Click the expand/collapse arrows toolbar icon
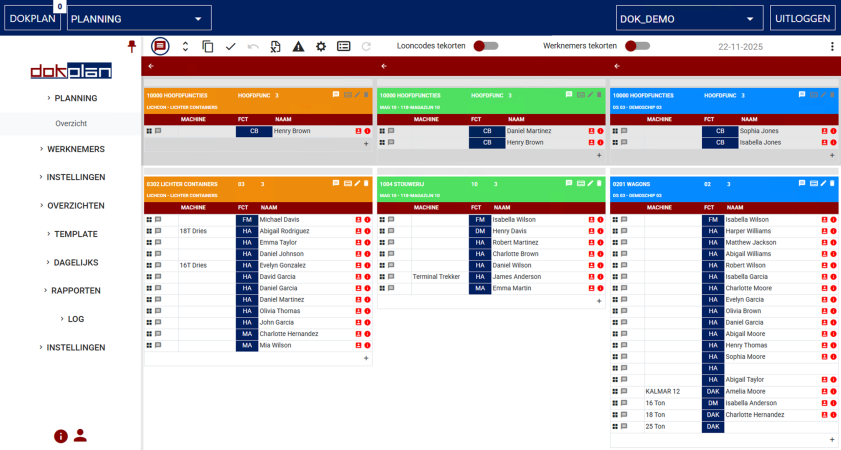 [185, 47]
